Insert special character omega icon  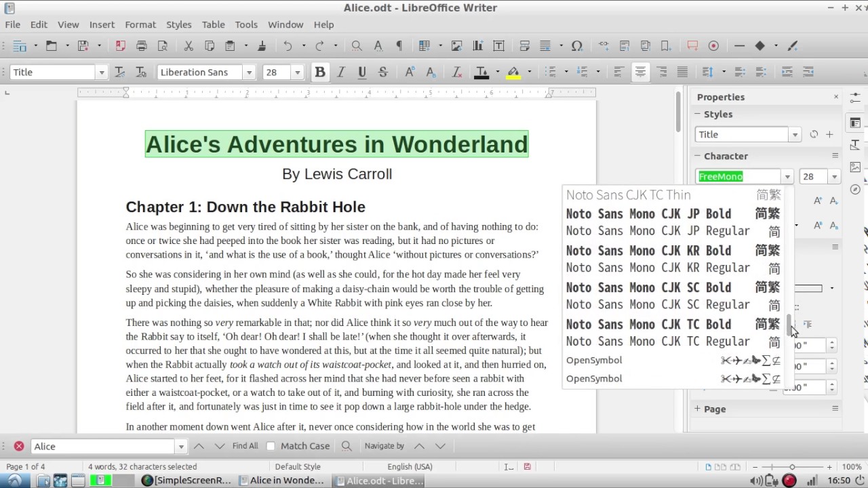(576, 46)
